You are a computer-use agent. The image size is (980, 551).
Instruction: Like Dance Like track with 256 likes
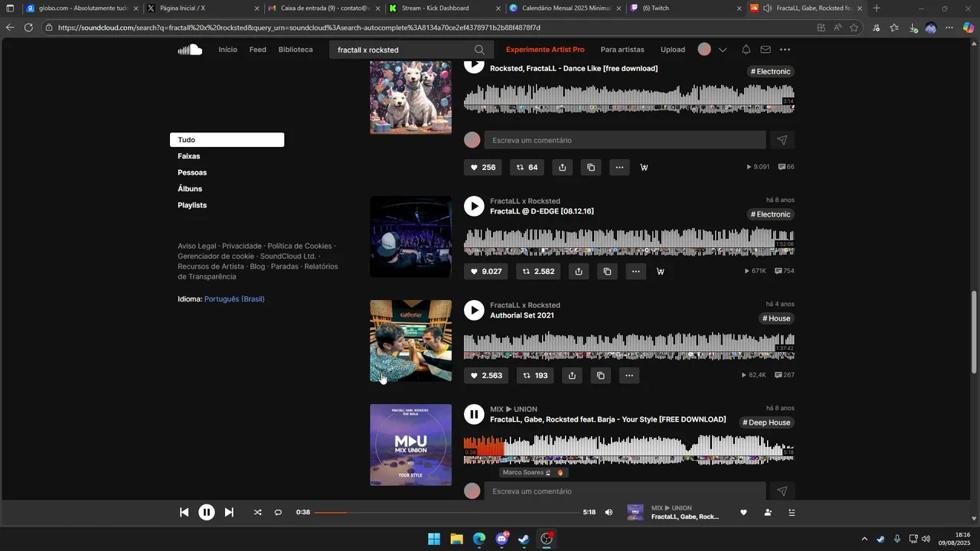(483, 168)
